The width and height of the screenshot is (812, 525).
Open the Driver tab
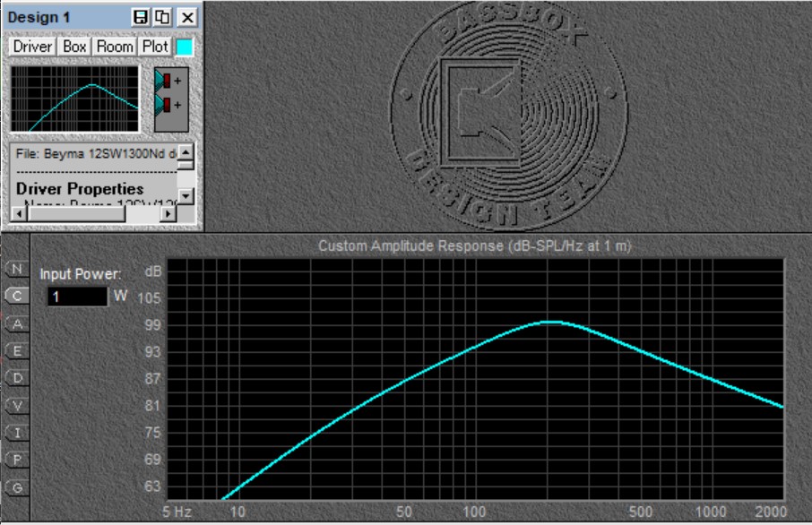(x=32, y=47)
